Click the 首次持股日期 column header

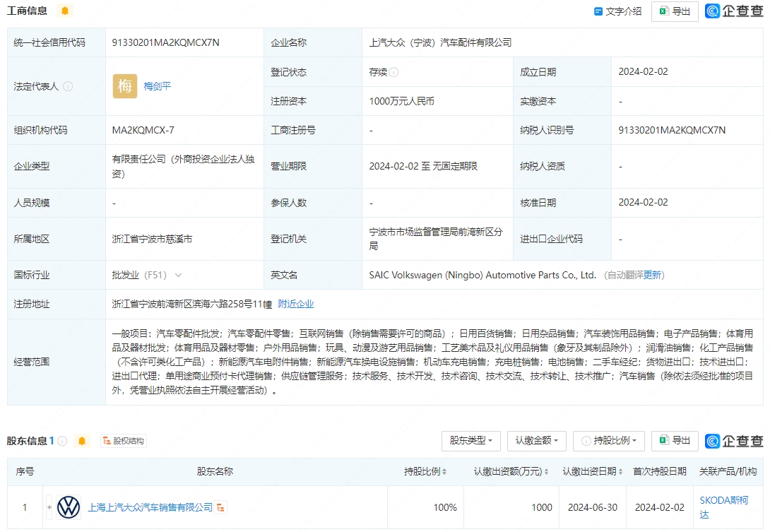click(660, 471)
